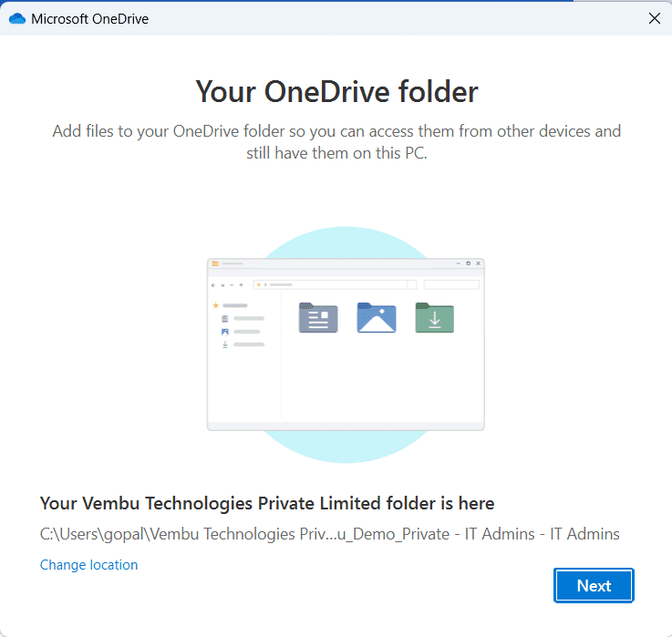The width and height of the screenshot is (672, 637).
Task: Click the OneDrive cloud icon in title bar
Action: point(17,19)
